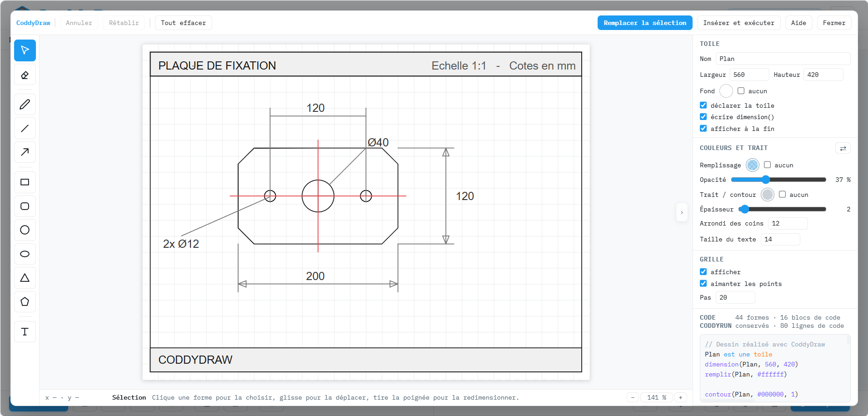This screenshot has width=868, height=416.
Task: Click Remplacer la sélection button
Action: coord(645,23)
